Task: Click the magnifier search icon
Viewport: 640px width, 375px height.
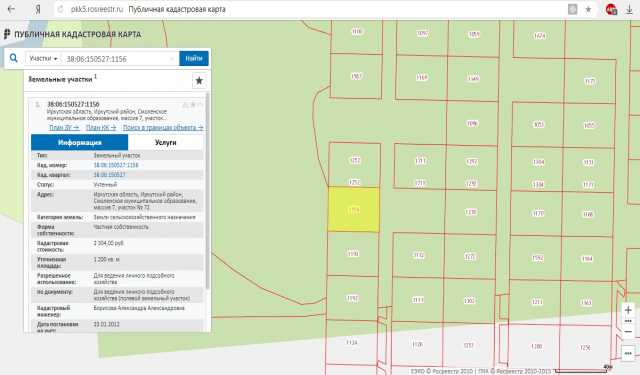Action: click(x=13, y=58)
